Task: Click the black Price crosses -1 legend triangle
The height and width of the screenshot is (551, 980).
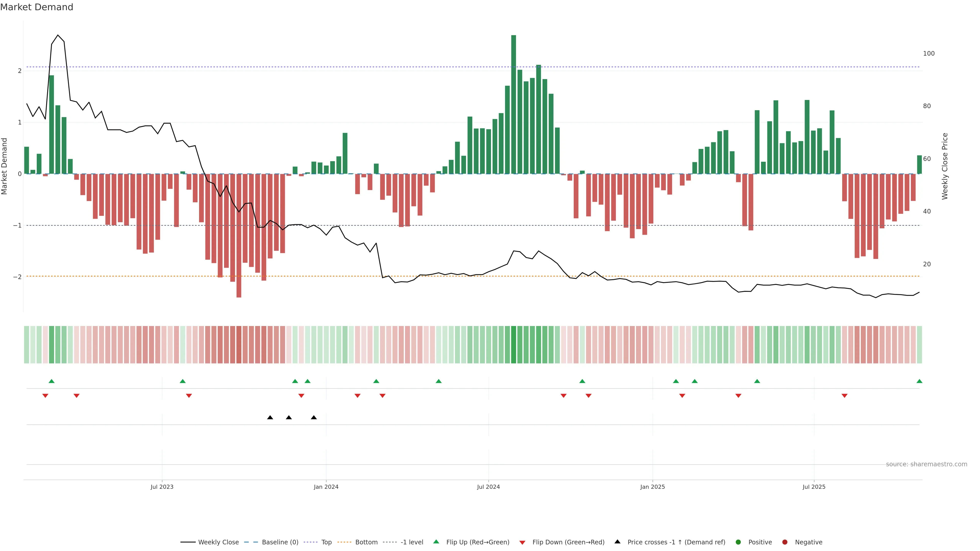Action: click(x=617, y=542)
